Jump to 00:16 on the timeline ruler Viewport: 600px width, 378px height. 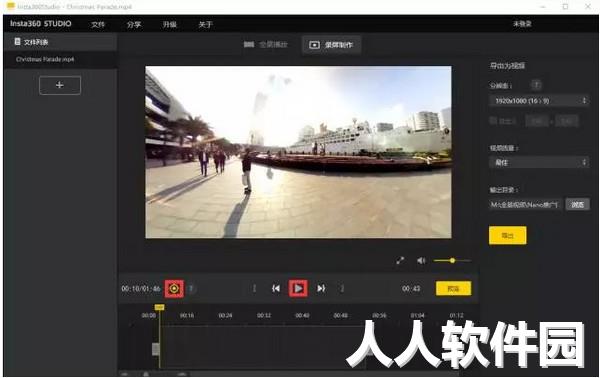[187, 316]
